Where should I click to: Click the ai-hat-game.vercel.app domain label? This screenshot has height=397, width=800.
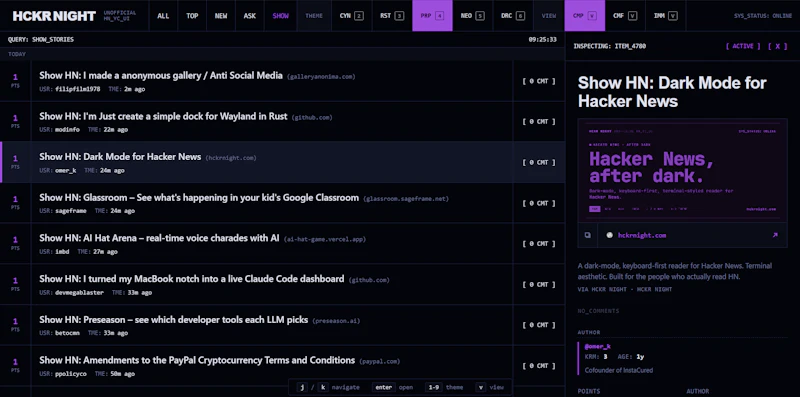coord(325,239)
